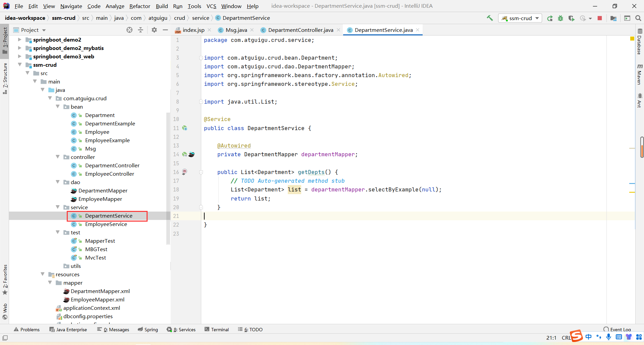Click the Build Project hammer icon
The height and width of the screenshot is (345, 644).
[490, 18]
